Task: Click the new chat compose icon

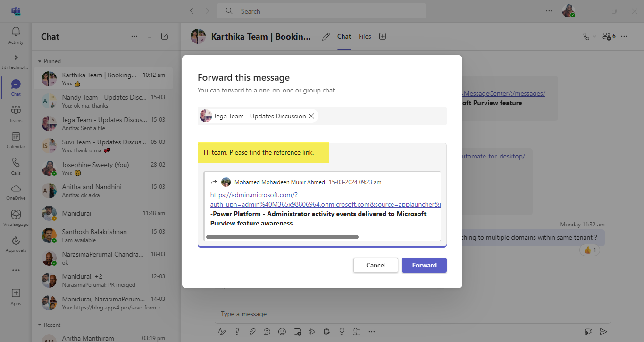Action: (x=165, y=36)
